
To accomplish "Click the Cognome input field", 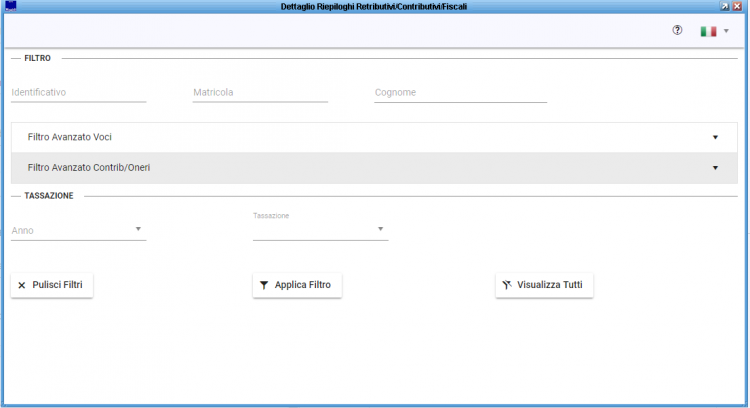I will pyautogui.click(x=461, y=93).
